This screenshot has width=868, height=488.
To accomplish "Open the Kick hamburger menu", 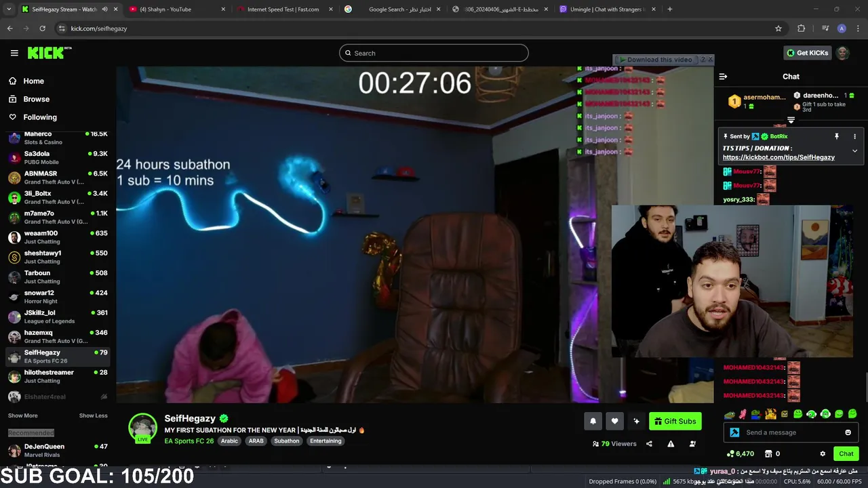I will click(14, 53).
